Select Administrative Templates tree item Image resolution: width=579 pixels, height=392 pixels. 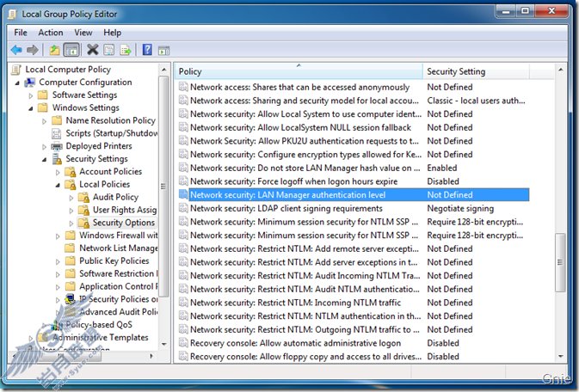[100, 337]
